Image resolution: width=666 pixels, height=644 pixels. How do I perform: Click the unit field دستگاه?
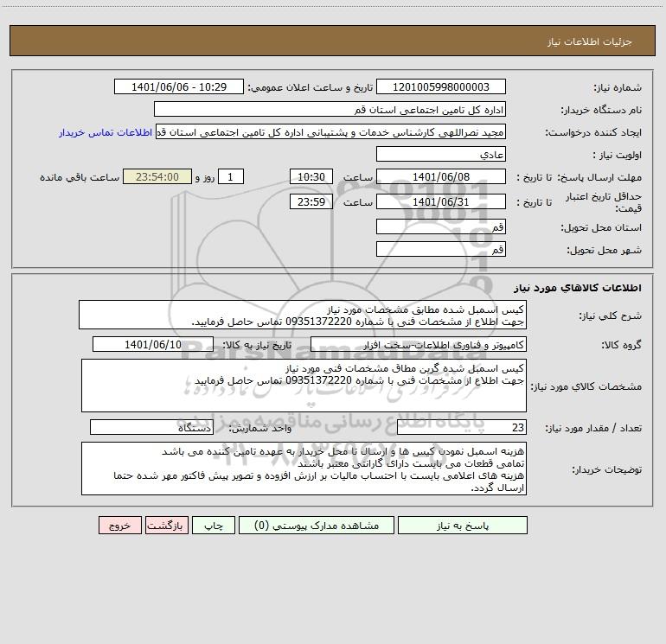tap(151, 427)
